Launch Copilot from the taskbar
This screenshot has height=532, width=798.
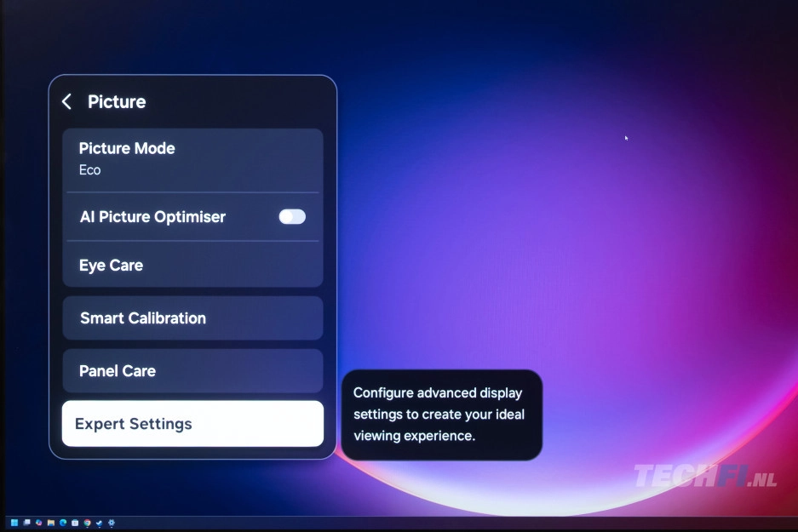point(38,523)
